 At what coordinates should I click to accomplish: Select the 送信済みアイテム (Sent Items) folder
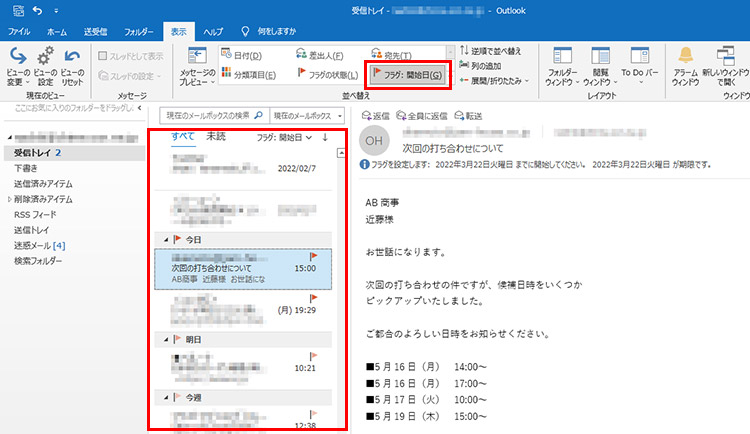tap(44, 185)
